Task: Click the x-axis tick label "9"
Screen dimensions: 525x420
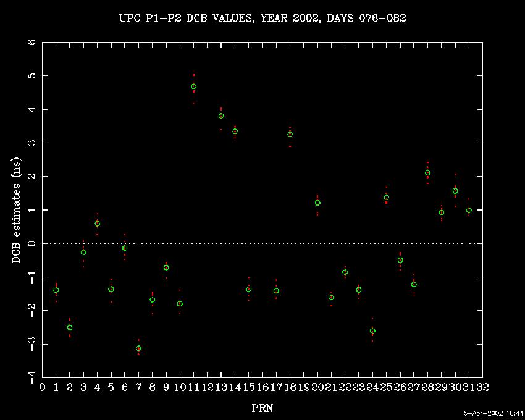Action: 166,387
